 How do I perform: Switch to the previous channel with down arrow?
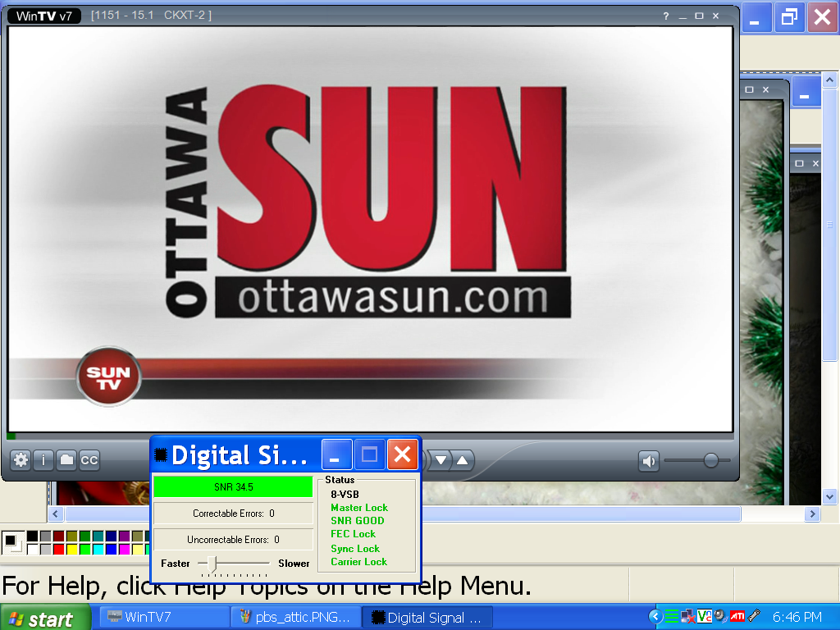click(x=441, y=460)
